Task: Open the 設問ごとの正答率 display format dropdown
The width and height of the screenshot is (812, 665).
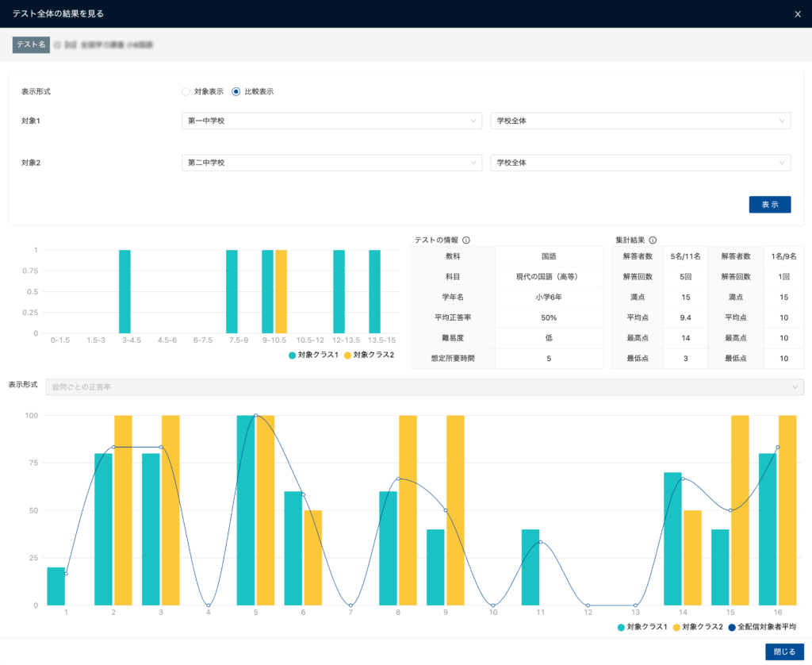Action: click(424, 386)
